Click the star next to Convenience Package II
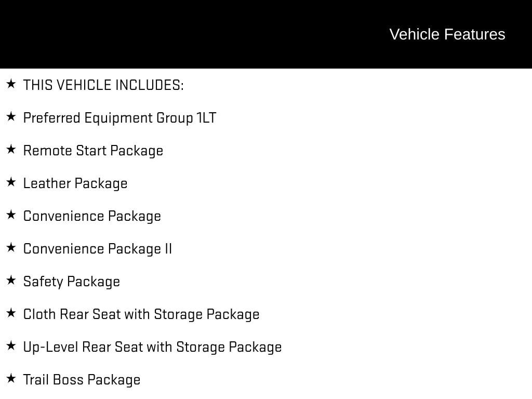This screenshot has height=399, width=532. tap(11, 247)
